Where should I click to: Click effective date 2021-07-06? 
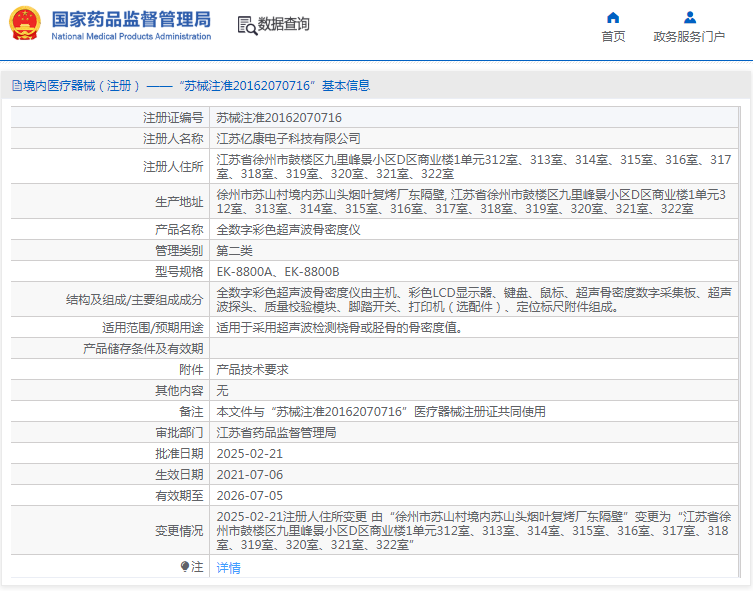click(x=249, y=475)
